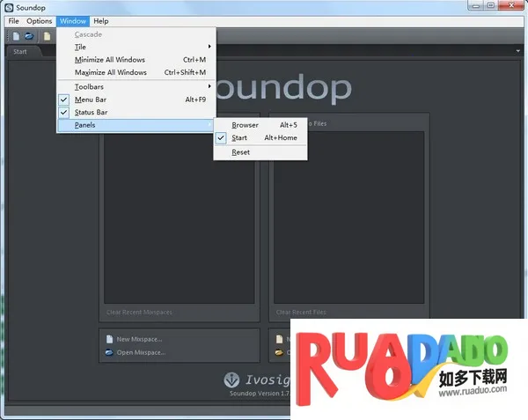Image resolution: width=528 pixels, height=420 pixels.
Task: Click the blue icon beside Open Mixspace
Action: tap(108, 352)
